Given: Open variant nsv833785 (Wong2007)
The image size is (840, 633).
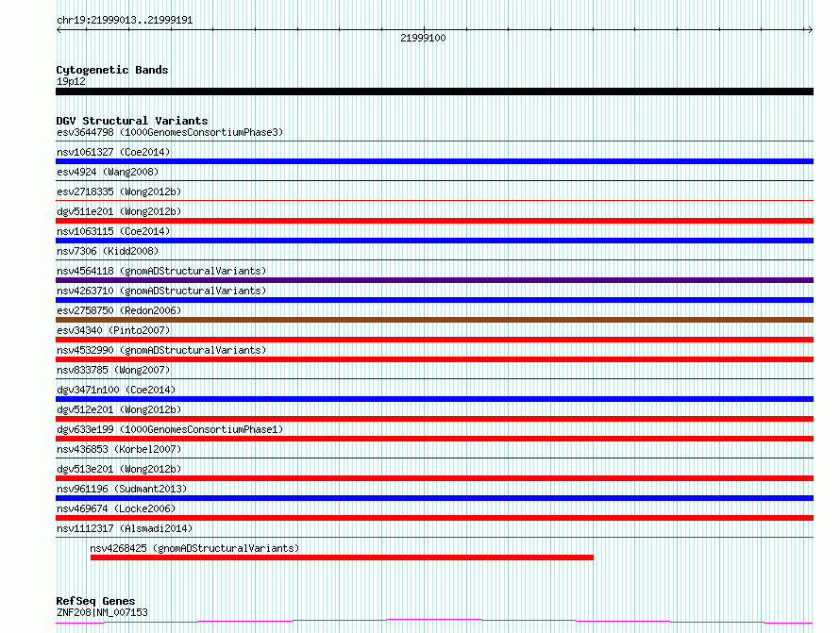Looking at the screenshot, I should [x=113, y=370].
